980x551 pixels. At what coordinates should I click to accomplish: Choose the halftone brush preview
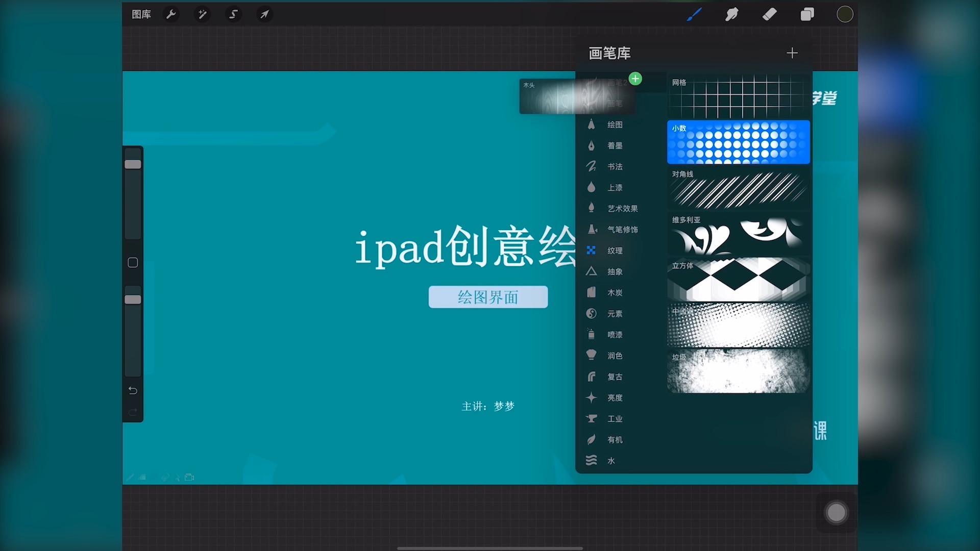[x=739, y=325]
